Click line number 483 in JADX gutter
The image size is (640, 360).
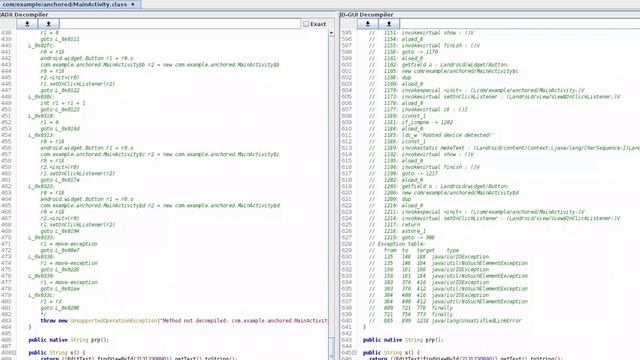pyautogui.click(x=6, y=321)
